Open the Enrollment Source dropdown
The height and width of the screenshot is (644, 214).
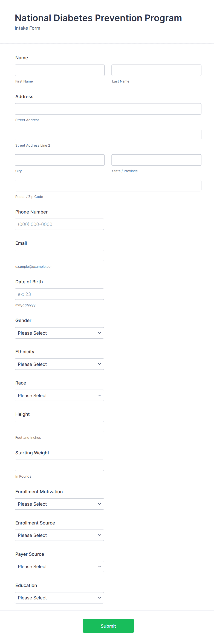[x=59, y=535]
